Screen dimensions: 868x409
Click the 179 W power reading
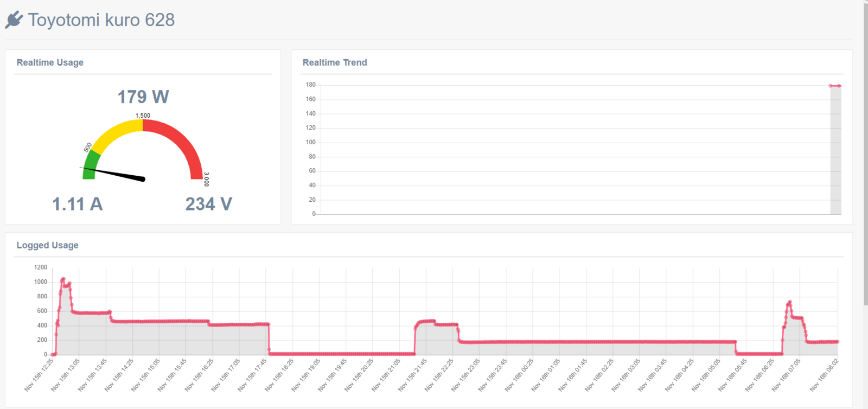[x=143, y=97]
